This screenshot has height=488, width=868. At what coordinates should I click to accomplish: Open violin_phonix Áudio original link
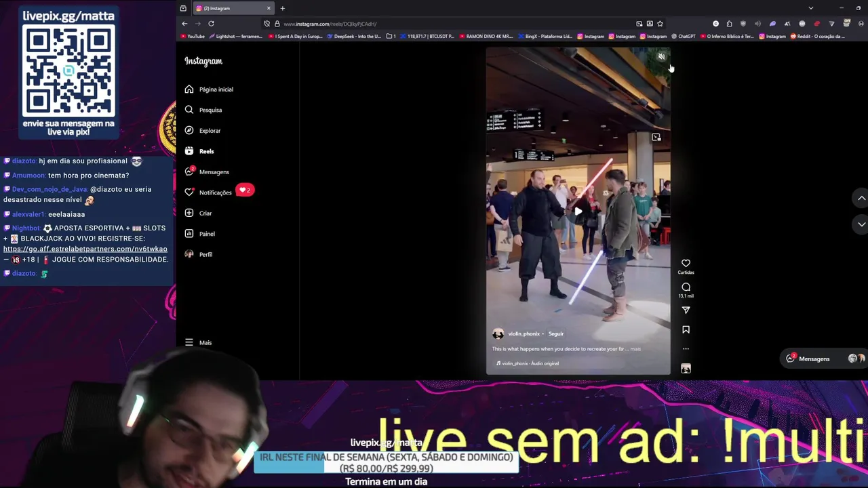528,363
